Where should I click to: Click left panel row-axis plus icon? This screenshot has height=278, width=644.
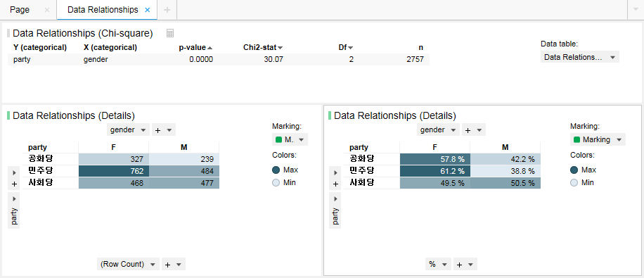click(14, 184)
